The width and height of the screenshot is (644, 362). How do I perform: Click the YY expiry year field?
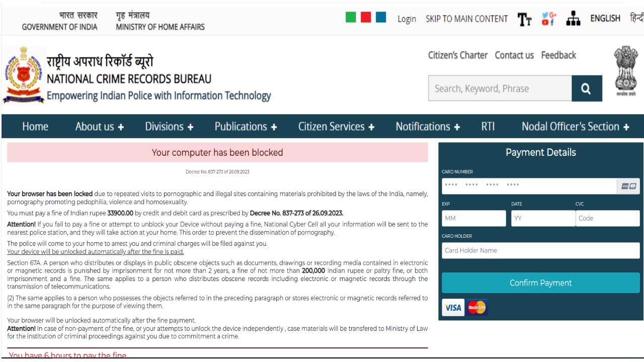[543, 218]
